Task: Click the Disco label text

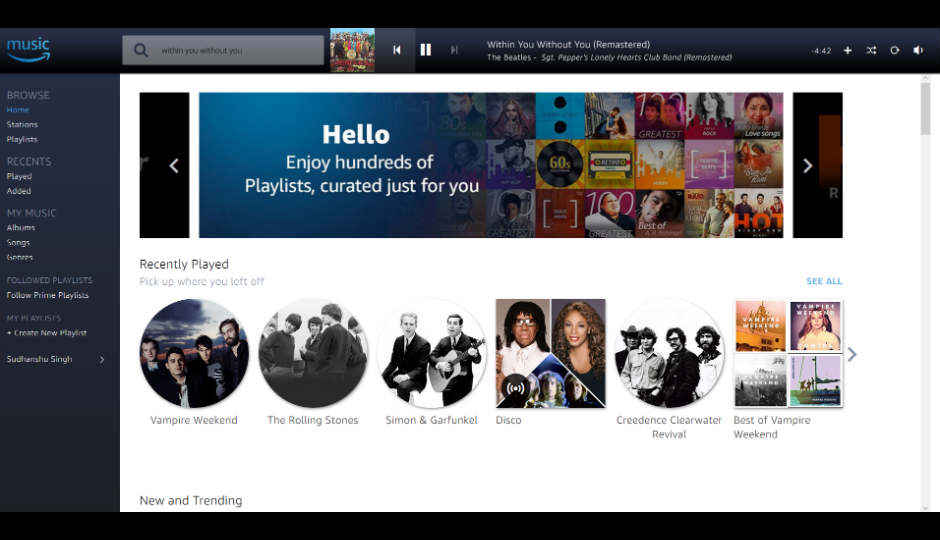Action: click(508, 420)
